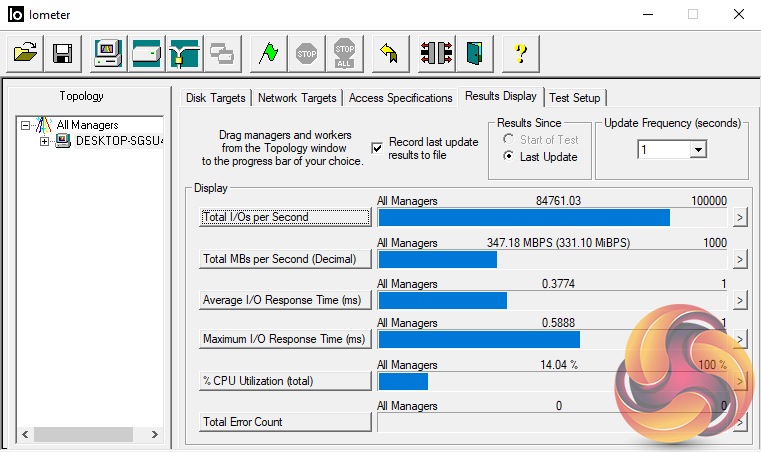Click the Average I/O Response Time progress bar
This screenshot has height=452, width=761.
(552, 301)
